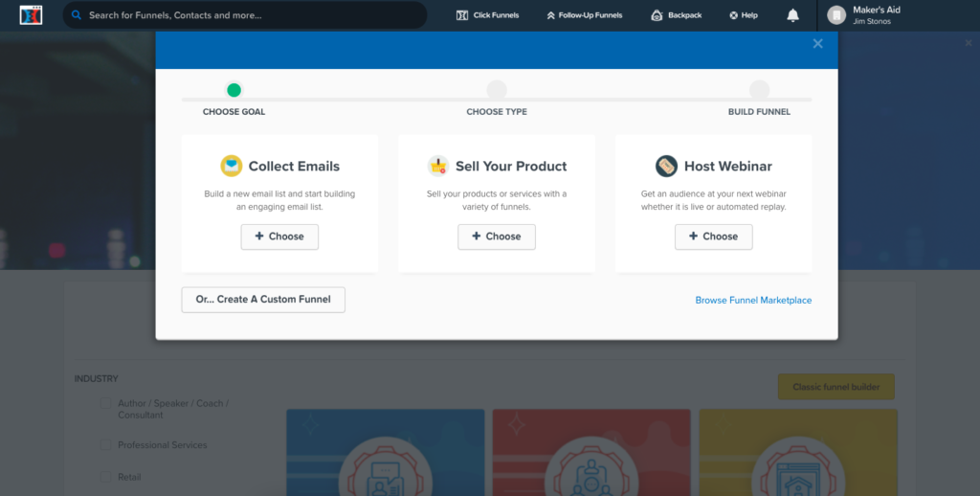Click the INDUSTRY filter heading
Screen dimensions: 980x496
point(96,379)
